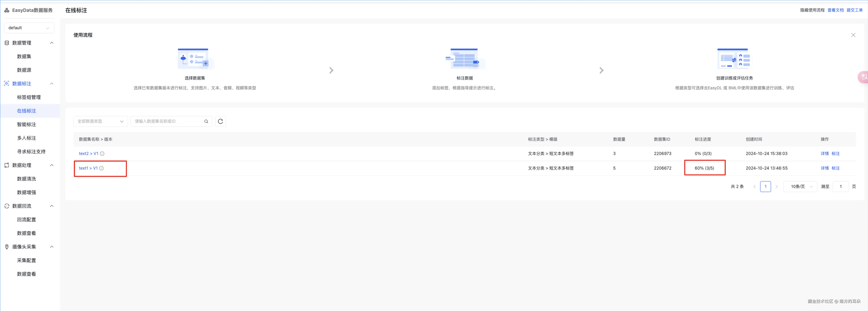Open the default project dropdown

point(29,28)
